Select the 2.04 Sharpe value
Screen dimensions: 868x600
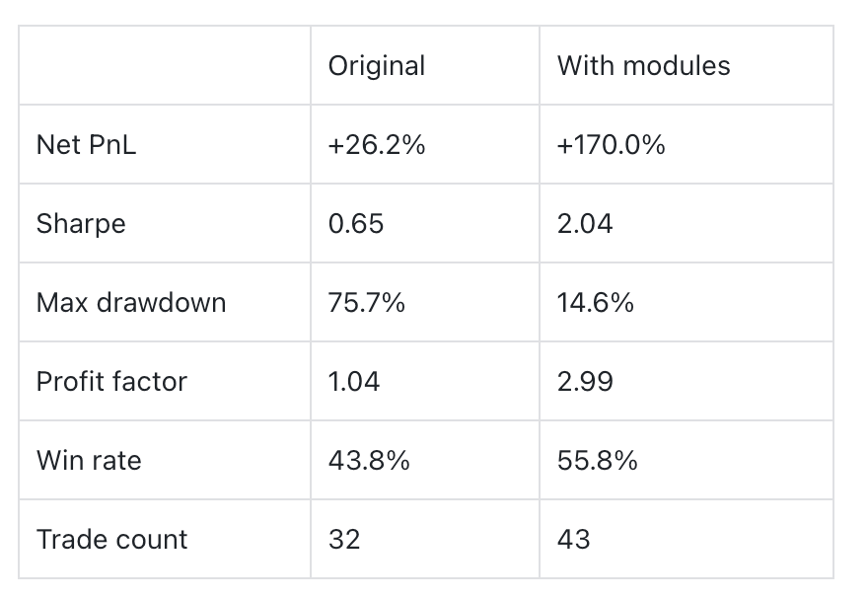tap(585, 224)
